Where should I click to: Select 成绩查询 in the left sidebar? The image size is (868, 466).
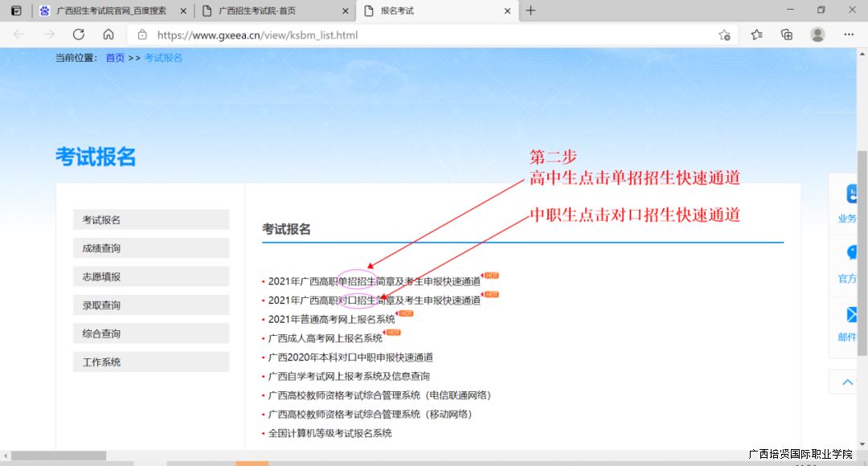point(150,248)
